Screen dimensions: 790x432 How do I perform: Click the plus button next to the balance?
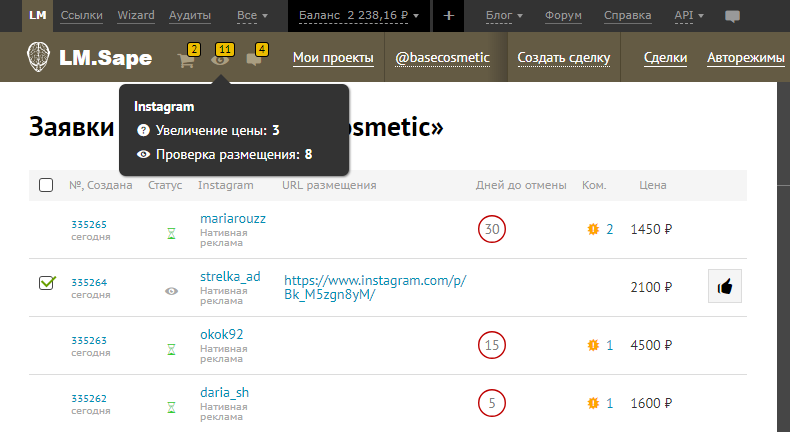click(x=448, y=16)
